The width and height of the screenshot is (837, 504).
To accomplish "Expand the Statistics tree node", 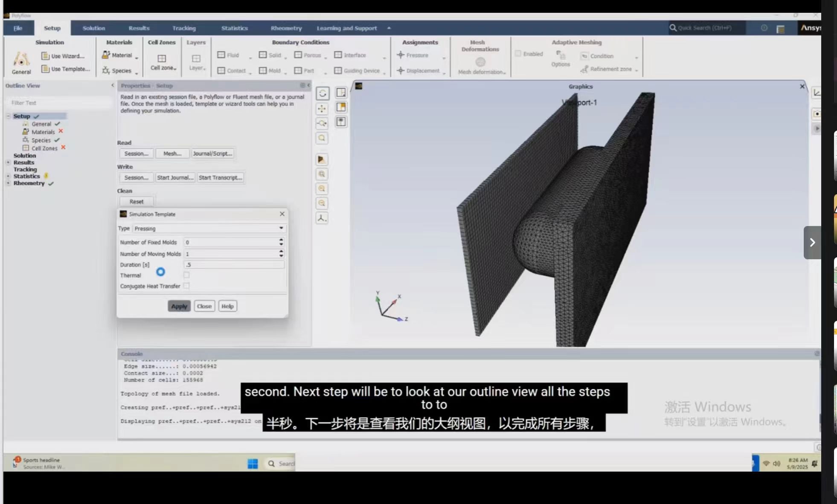I will (8, 176).
